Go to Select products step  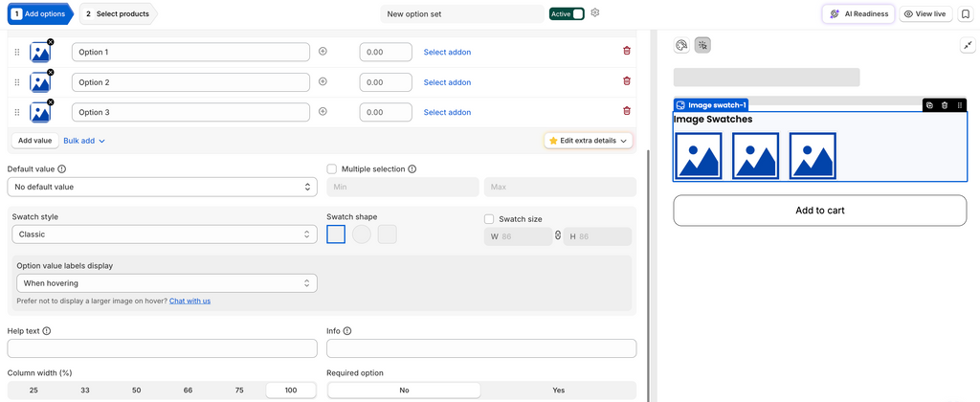pyautogui.click(x=119, y=13)
